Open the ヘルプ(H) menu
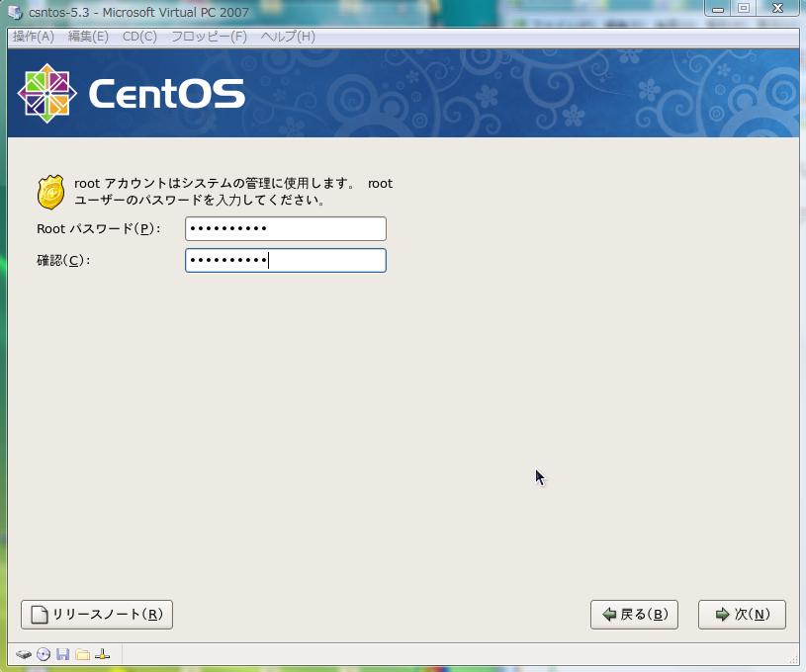Image resolution: width=806 pixels, height=672 pixels. tap(288, 37)
